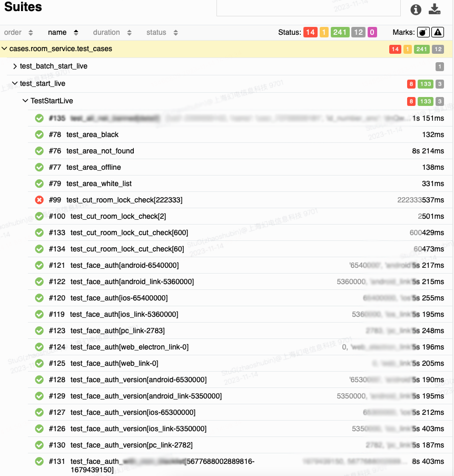Click red failed X icon of test #99
This screenshot has height=476, width=454.
click(x=39, y=200)
